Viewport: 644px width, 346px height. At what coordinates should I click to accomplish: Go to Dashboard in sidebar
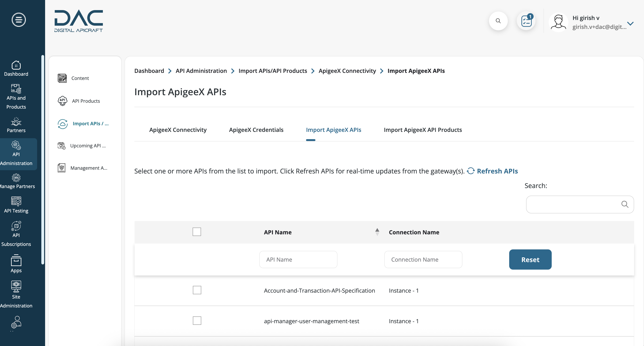coord(16,68)
